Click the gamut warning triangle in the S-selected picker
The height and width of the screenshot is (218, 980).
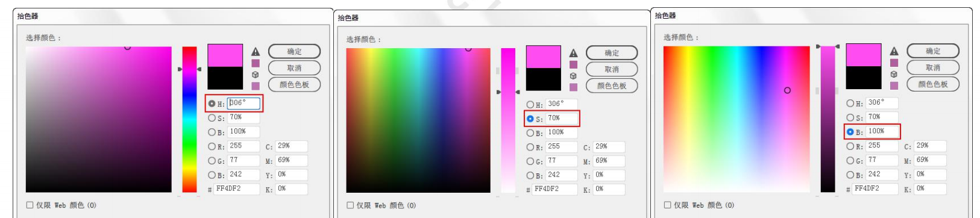tap(573, 53)
